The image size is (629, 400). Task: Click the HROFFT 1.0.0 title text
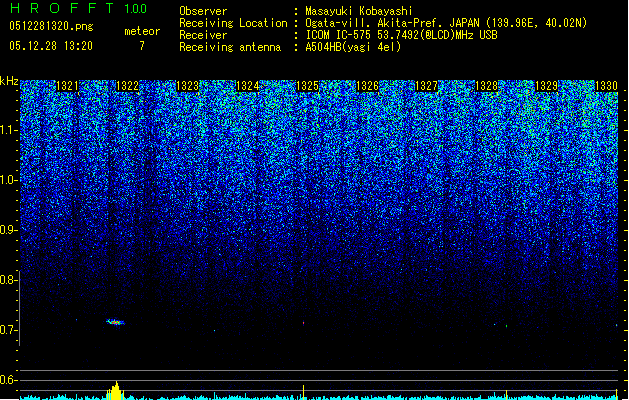click(79, 8)
